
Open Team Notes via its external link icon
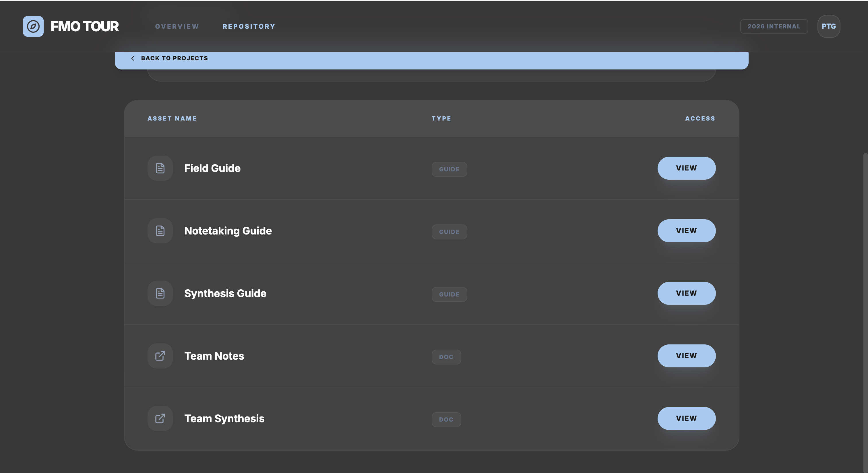(x=160, y=356)
